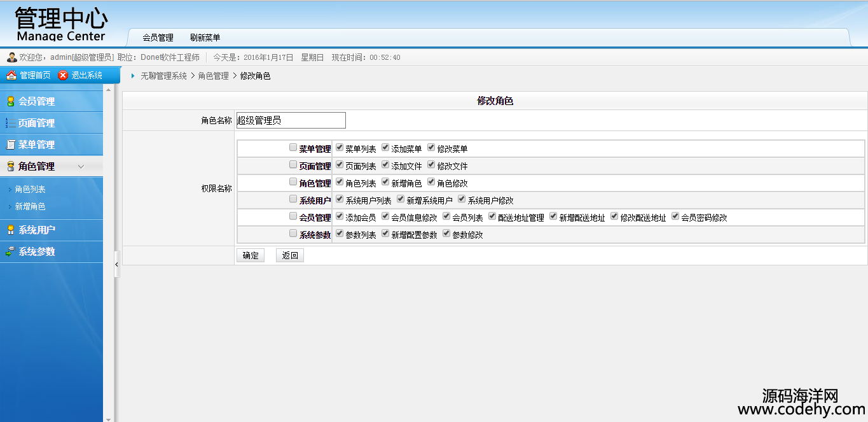Click the red exit icon for 退出系统

[x=63, y=75]
